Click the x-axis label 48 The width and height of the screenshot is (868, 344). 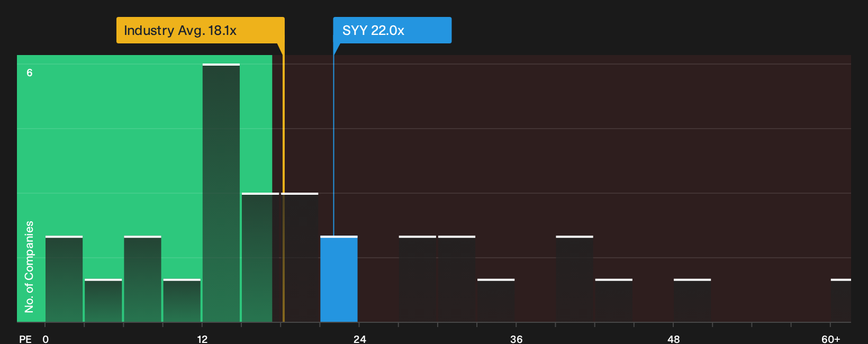tap(673, 339)
